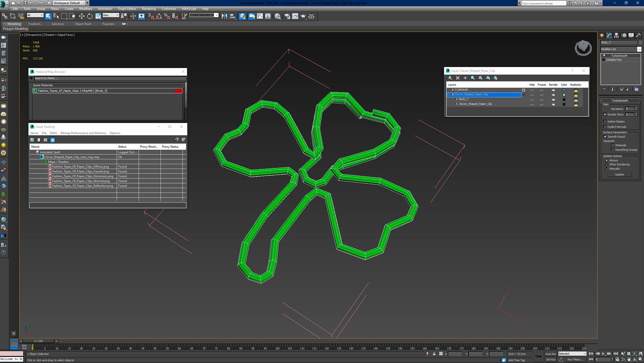Open Paths menu in Asset Tracking
The width and height of the screenshot is (644, 363).
(x=53, y=133)
